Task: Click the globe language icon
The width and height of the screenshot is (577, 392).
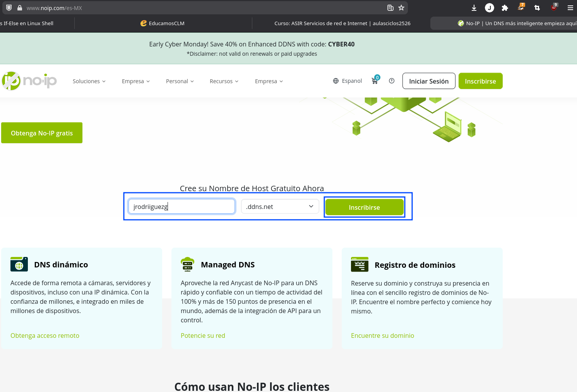Action: point(336,81)
